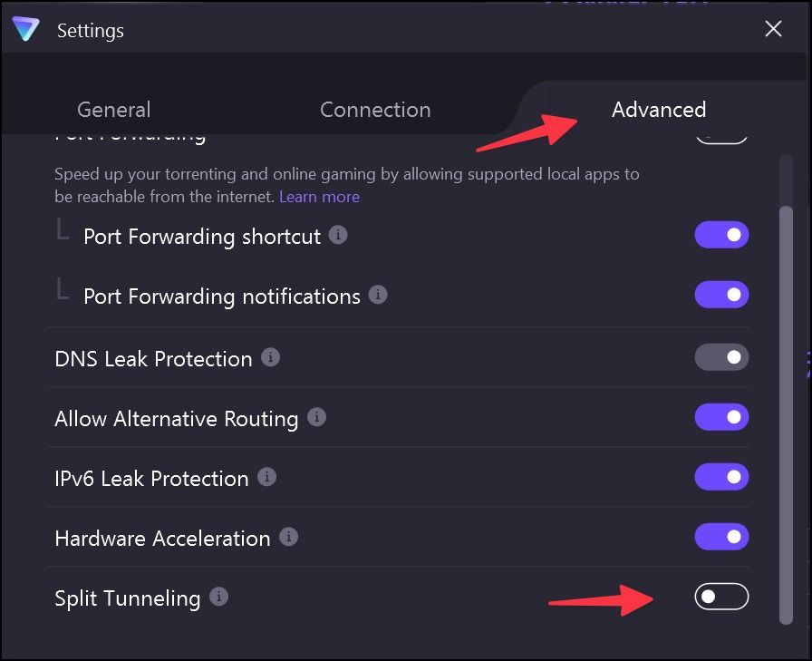Open info tooltip for Port Forwarding shortcut
This screenshot has width=812, height=661.
click(337, 235)
